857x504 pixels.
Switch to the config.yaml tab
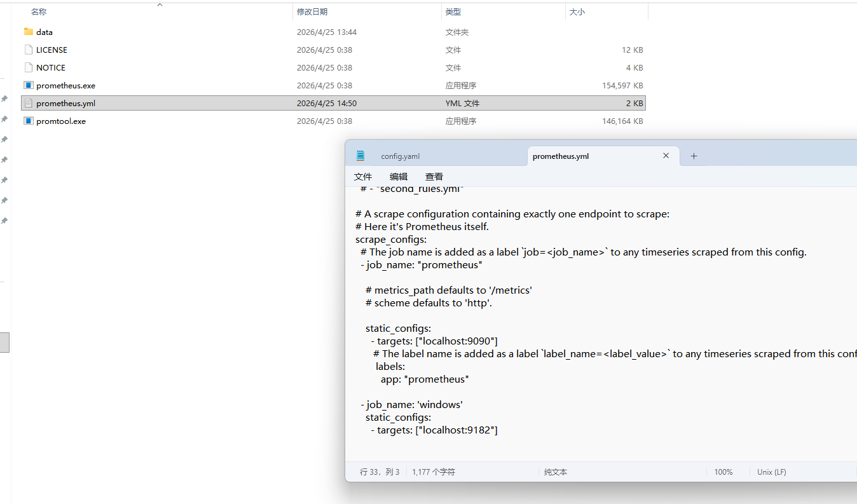pyautogui.click(x=401, y=156)
